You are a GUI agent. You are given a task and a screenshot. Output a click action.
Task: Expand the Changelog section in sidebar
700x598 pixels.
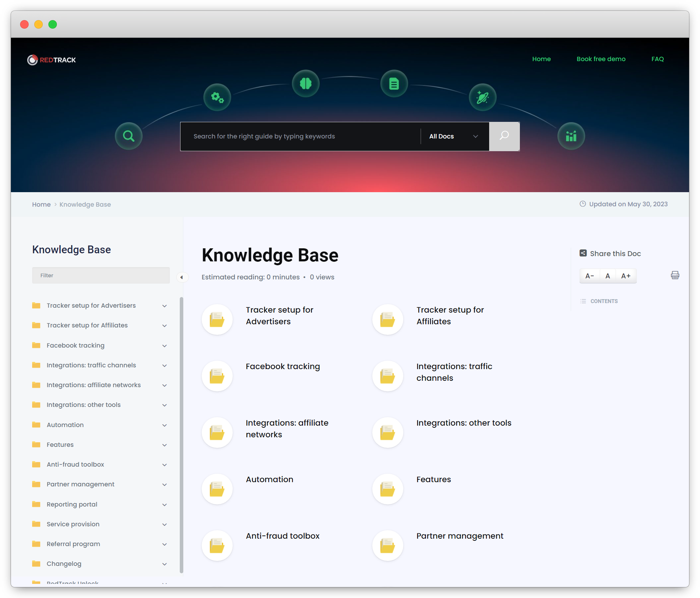tap(165, 564)
